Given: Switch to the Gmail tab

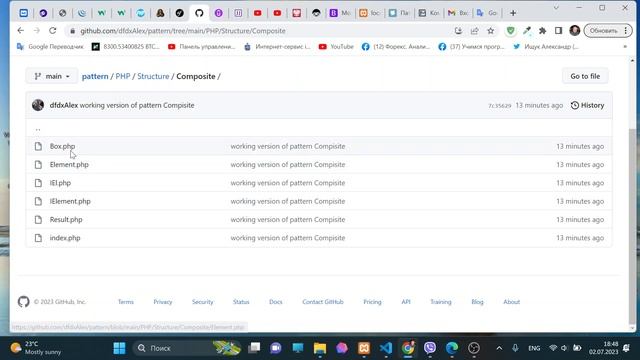Looking at the screenshot, I should pyautogui.click(x=458, y=13).
